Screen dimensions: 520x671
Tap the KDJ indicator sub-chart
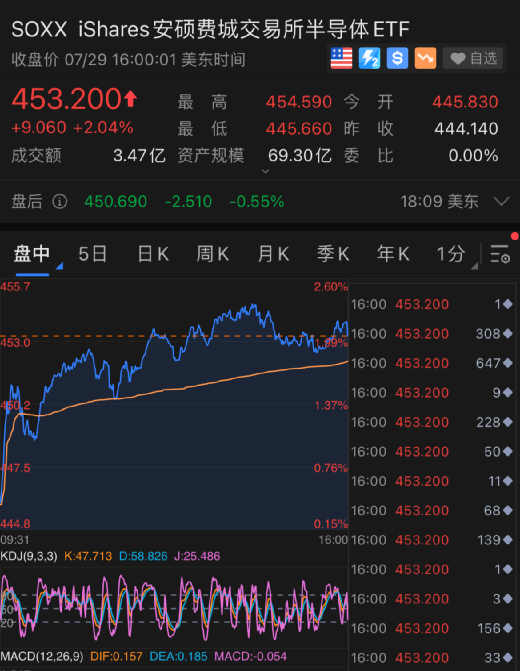pos(174,608)
